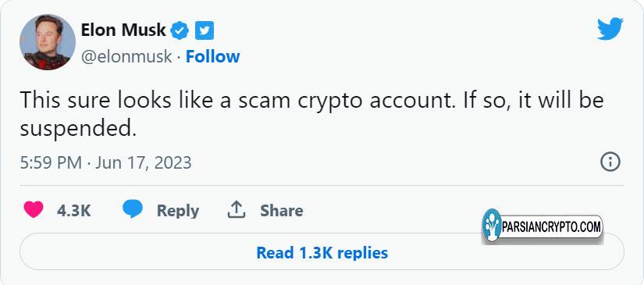Click the blue verified checkmark badge
This screenshot has width=644, height=285.
coord(180,30)
